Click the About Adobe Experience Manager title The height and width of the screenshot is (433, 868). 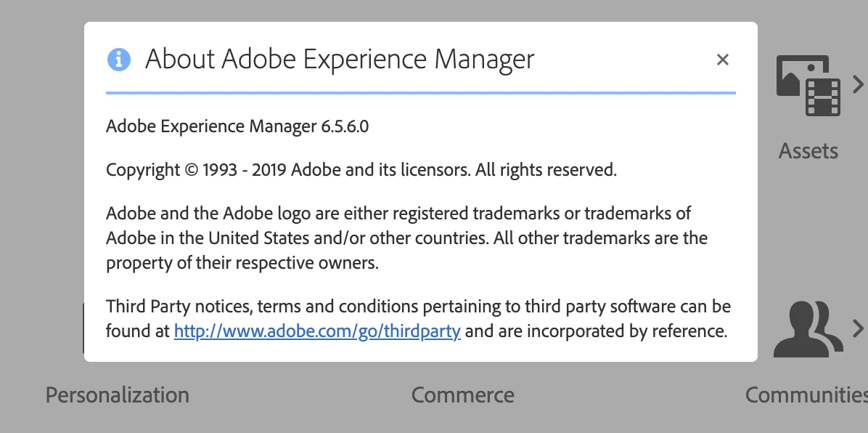point(340,59)
